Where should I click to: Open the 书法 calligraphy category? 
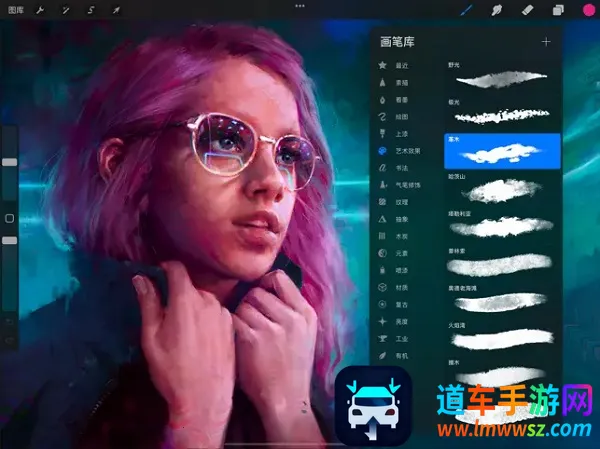(393, 168)
